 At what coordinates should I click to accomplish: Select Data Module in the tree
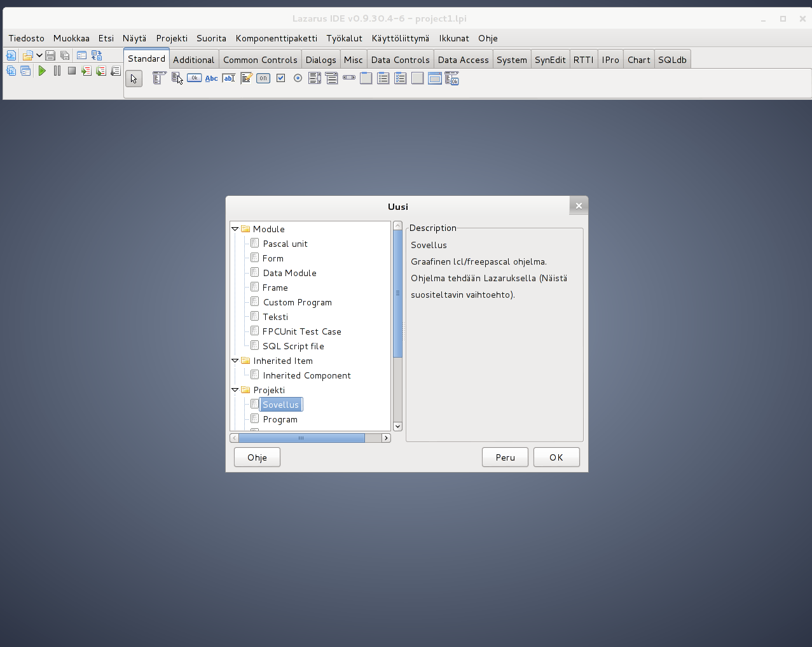[x=289, y=273]
